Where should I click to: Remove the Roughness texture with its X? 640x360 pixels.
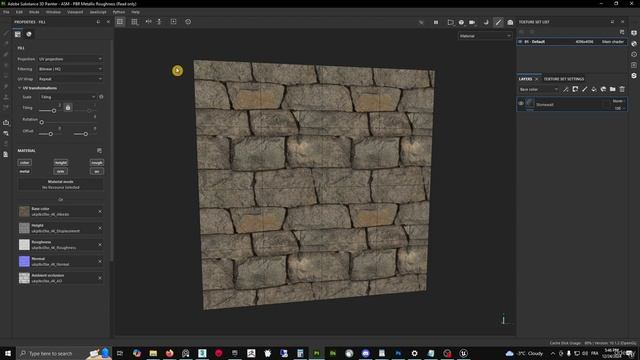[x=100, y=245]
